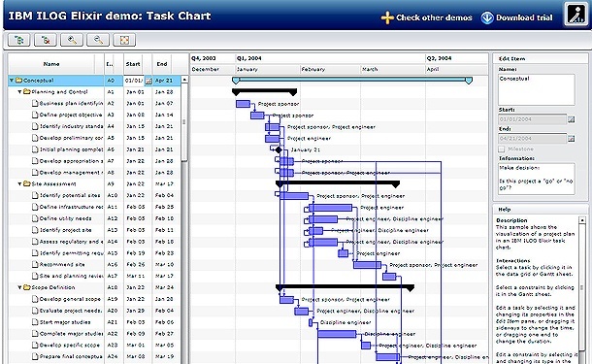Click the Download trial link
The image size is (592, 364).
517,17
